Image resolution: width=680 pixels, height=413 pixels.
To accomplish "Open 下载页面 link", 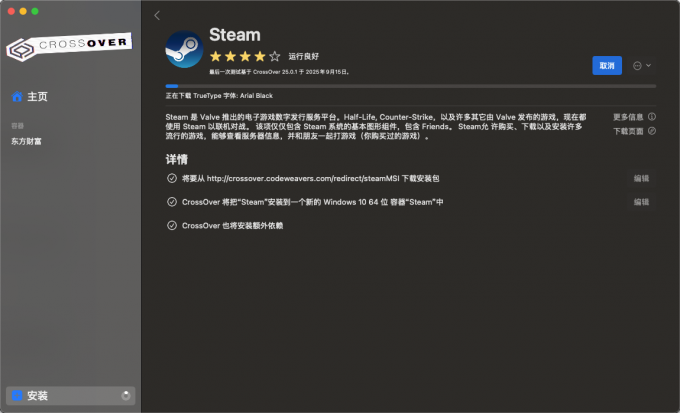I will tap(628, 131).
